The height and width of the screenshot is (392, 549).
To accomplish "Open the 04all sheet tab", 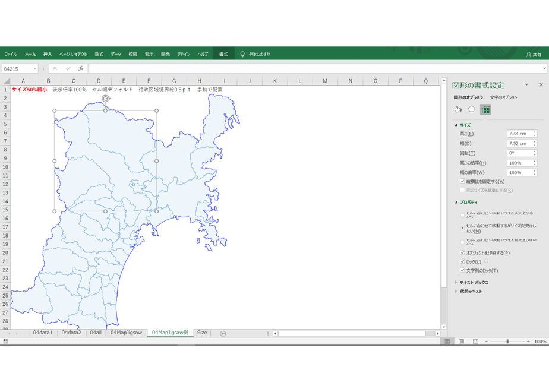I will (x=96, y=333).
